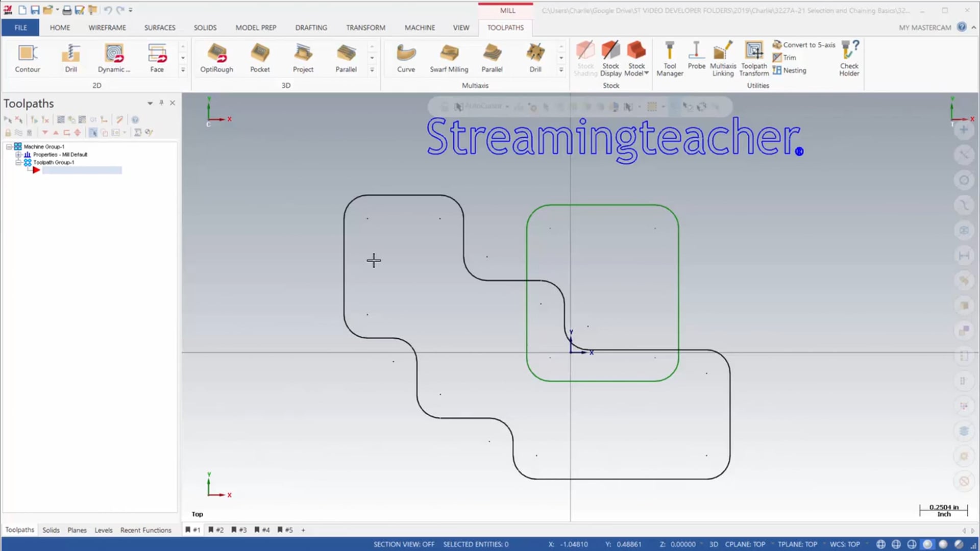The image size is (980, 551).
Task: Click CPLANE: TOP in status bar
Action: [745, 544]
